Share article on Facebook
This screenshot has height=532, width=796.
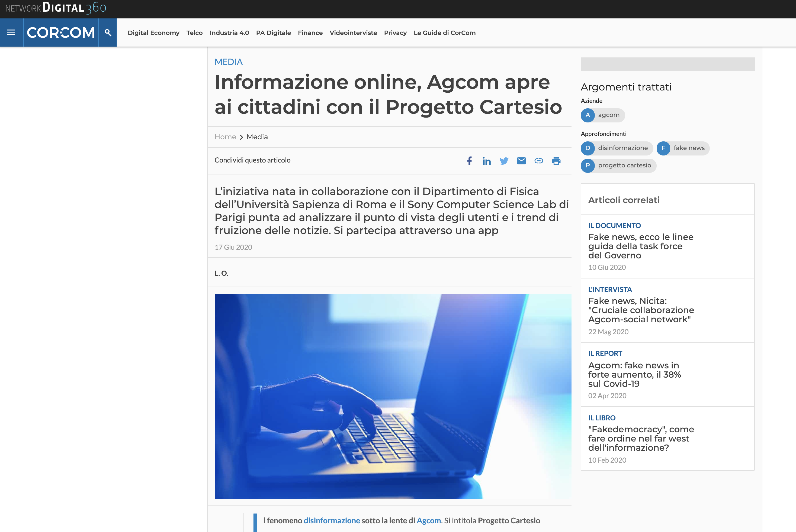tap(469, 161)
